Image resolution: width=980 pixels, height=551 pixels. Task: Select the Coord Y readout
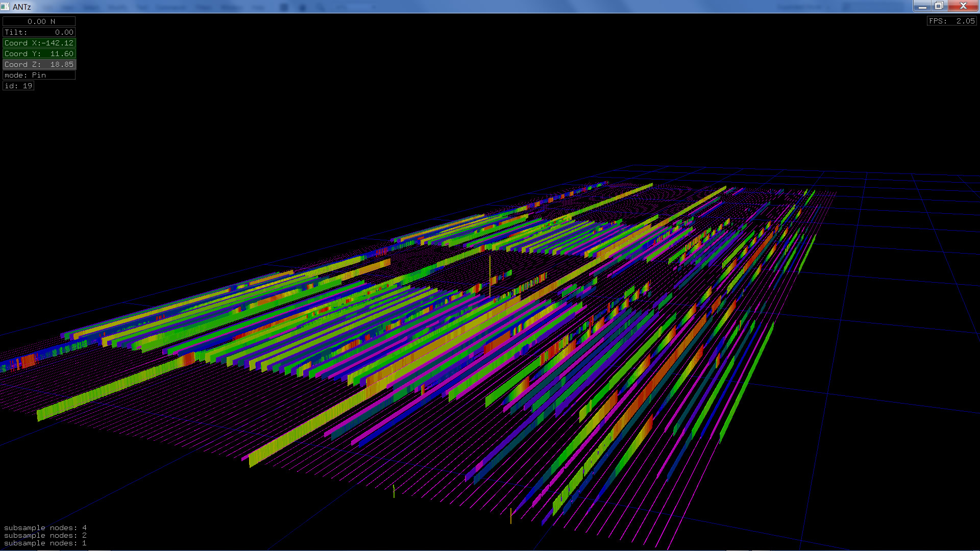pyautogui.click(x=39, y=54)
